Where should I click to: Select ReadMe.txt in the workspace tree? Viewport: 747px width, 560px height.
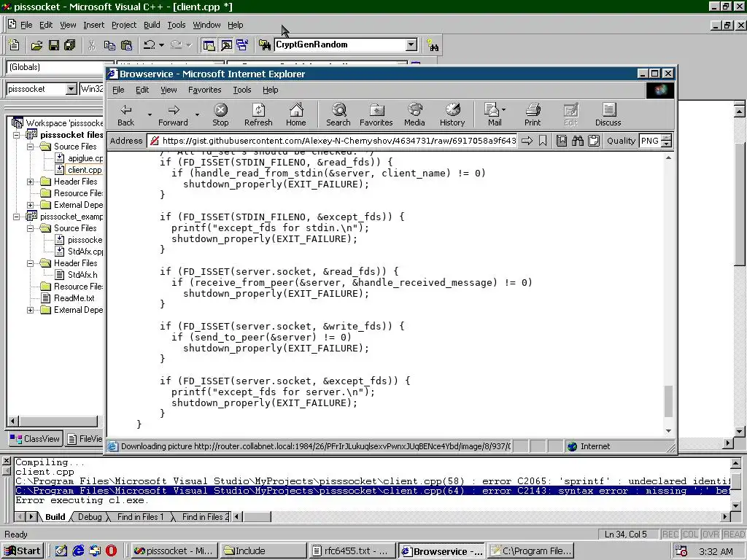point(74,298)
